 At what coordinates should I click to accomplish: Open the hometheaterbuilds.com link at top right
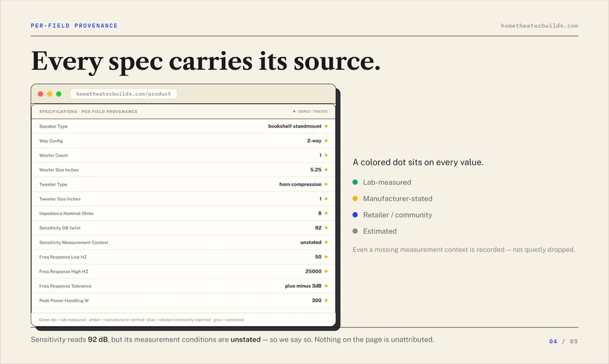(539, 26)
